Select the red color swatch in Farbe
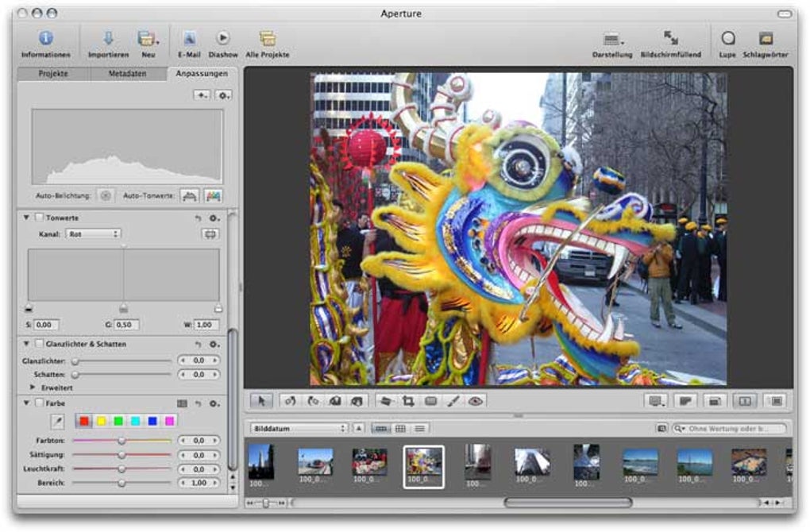 [x=83, y=421]
